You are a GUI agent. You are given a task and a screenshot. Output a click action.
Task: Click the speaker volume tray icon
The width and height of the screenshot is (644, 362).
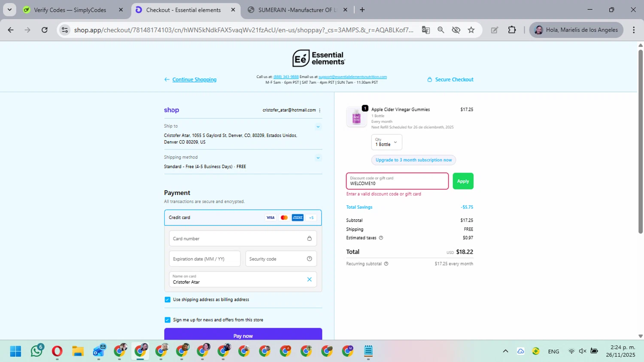[x=583, y=351]
